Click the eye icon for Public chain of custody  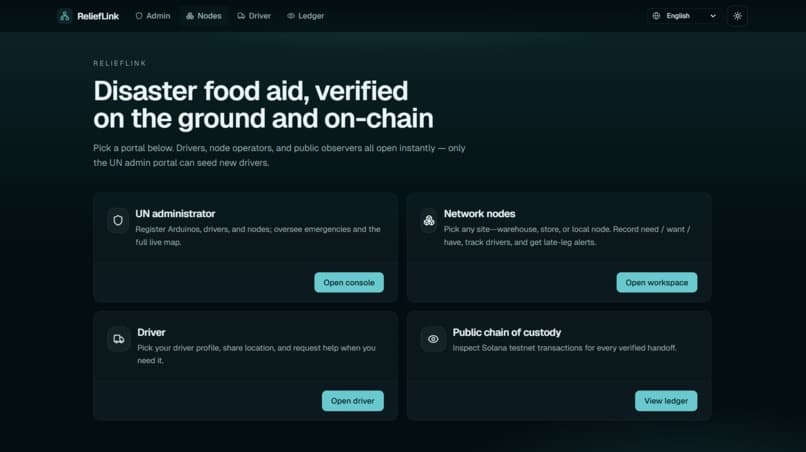433,339
